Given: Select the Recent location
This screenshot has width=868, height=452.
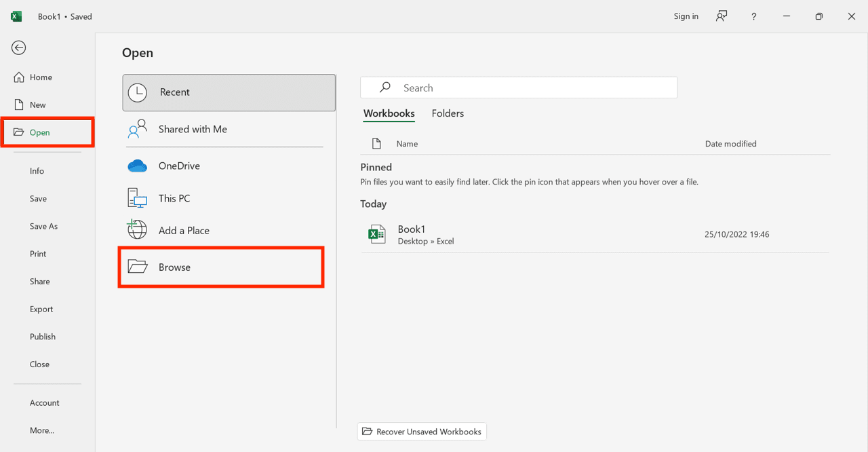Looking at the screenshot, I should [x=229, y=93].
